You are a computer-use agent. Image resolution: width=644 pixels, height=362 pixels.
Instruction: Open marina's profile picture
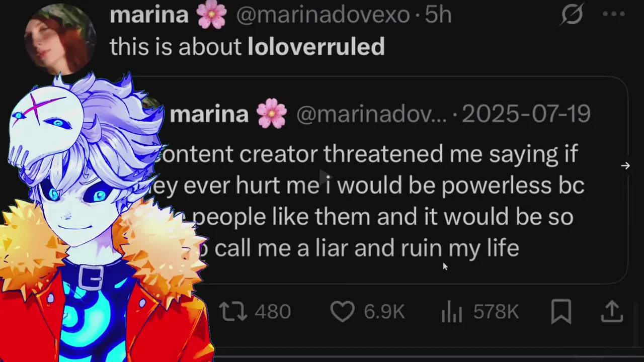[59, 38]
